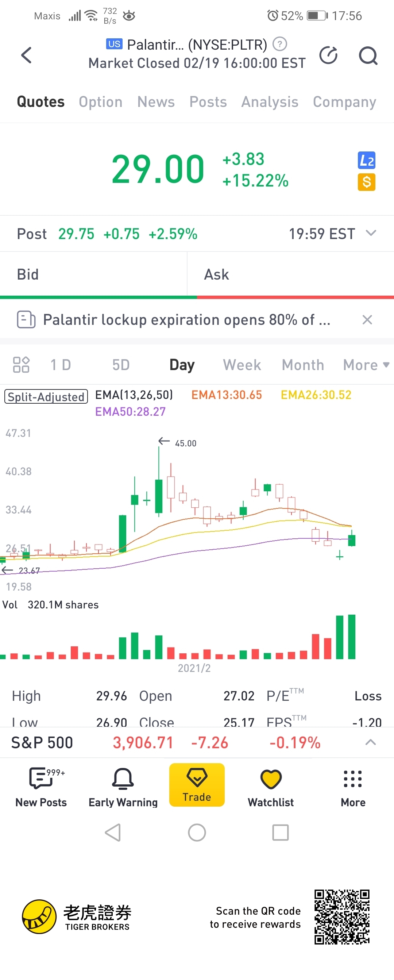Viewport: 394px width, 980px height.
Task: Tap Android recent apps button
Action: pos(281,833)
